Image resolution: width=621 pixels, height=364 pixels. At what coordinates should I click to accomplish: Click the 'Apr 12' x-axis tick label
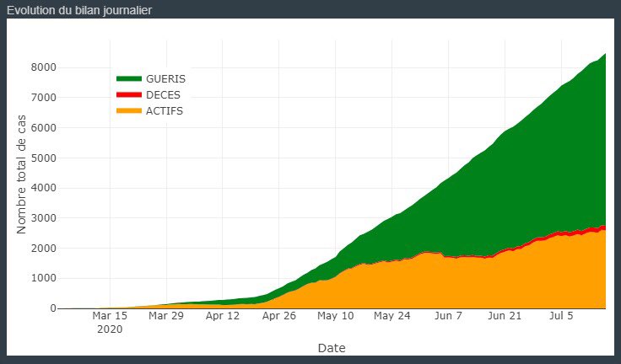pos(223,316)
